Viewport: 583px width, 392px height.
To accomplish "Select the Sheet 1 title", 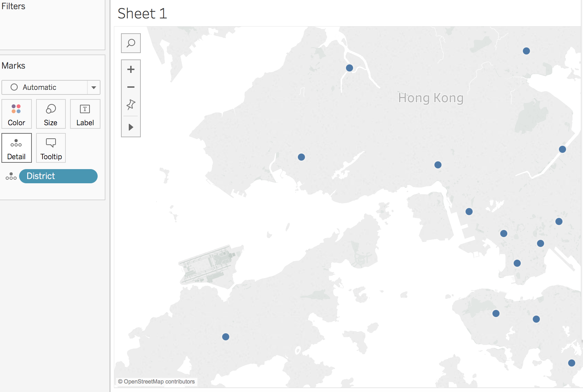I will (x=142, y=13).
